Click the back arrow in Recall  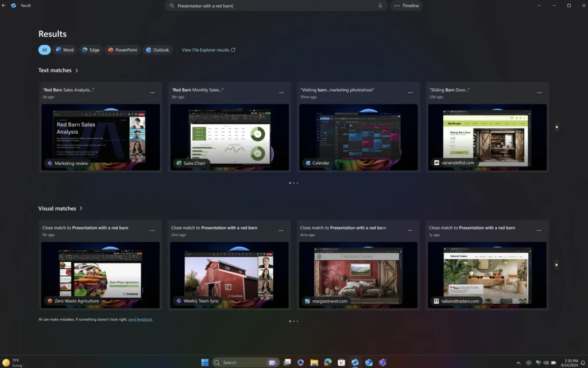coord(5,6)
